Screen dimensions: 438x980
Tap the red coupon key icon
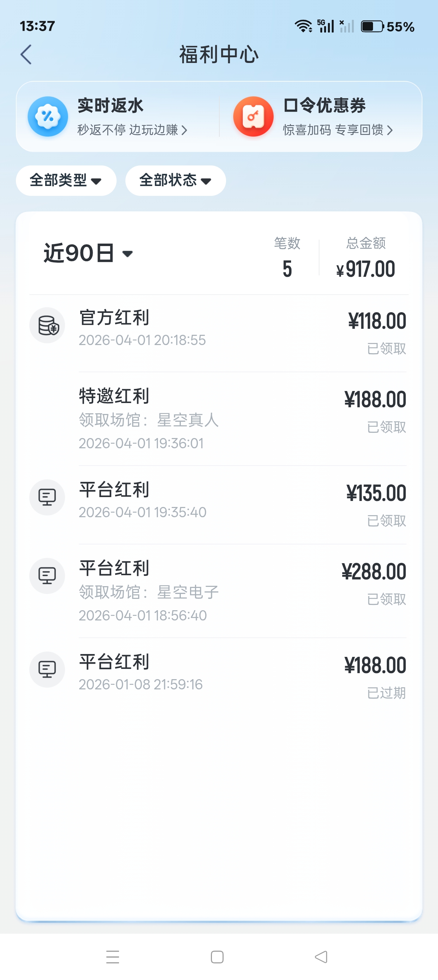pyautogui.click(x=253, y=116)
